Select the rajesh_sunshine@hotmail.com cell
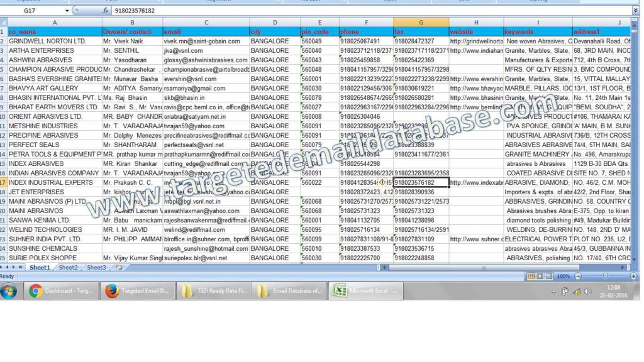Viewport: 644px width, 362px height. pos(206,249)
